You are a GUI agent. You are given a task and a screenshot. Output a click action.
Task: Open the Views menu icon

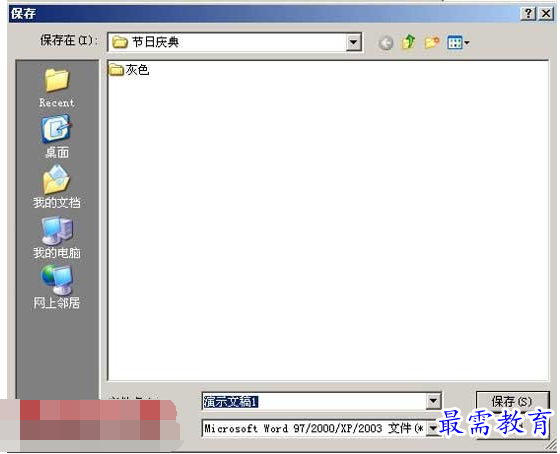coord(458,43)
